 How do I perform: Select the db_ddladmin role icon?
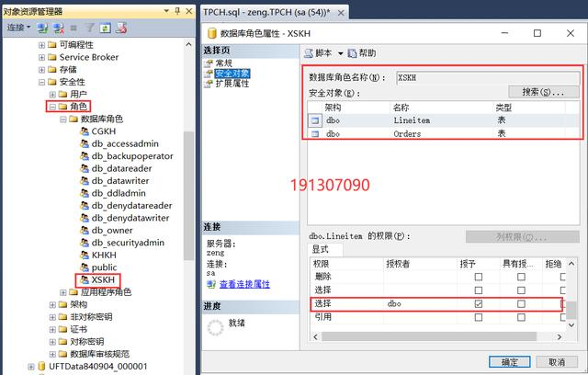click(x=85, y=194)
